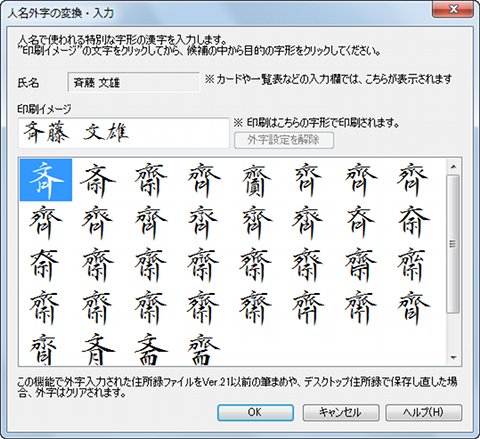The image size is (480, 439).
Task: Click the candidate list scroll up arrow
Action: (453, 166)
